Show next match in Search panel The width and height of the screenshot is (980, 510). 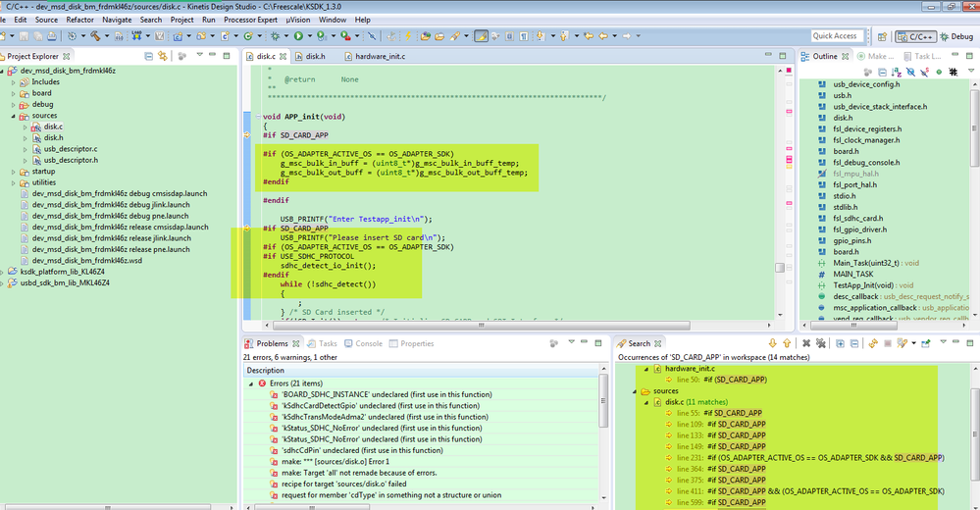click(x=773, y=343)
